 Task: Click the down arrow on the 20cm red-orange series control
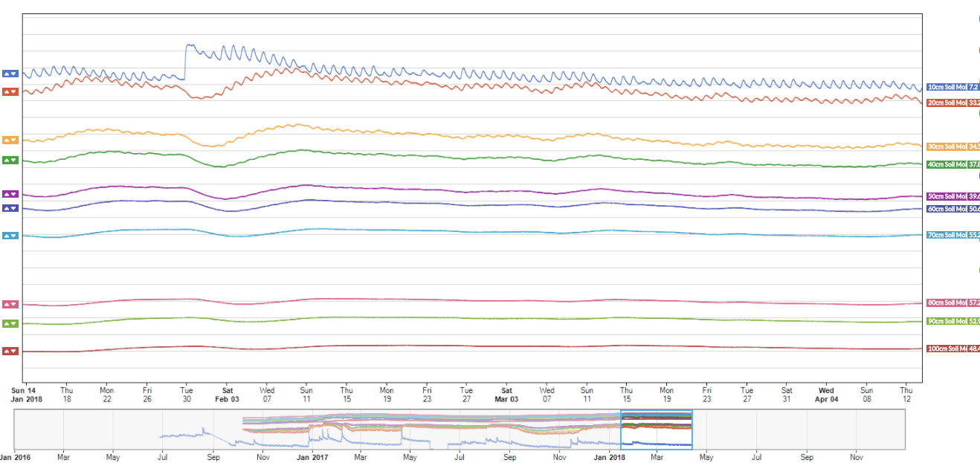tap(14, 91)
